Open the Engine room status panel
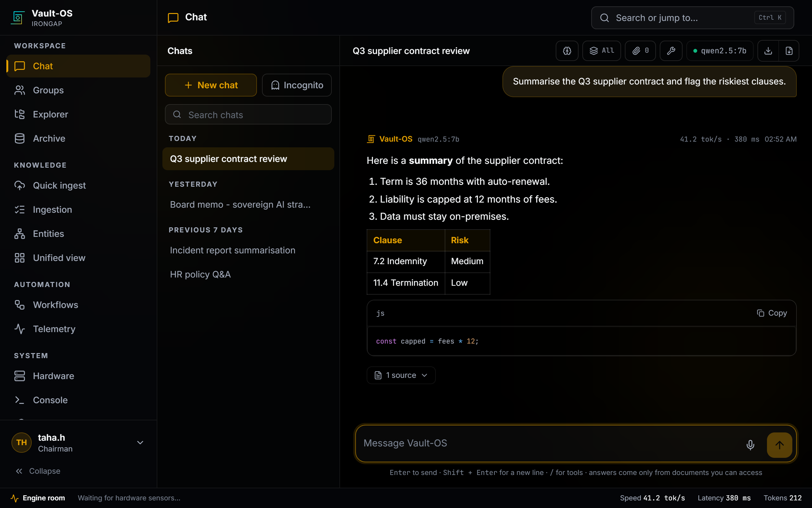 tap(37, 498)
